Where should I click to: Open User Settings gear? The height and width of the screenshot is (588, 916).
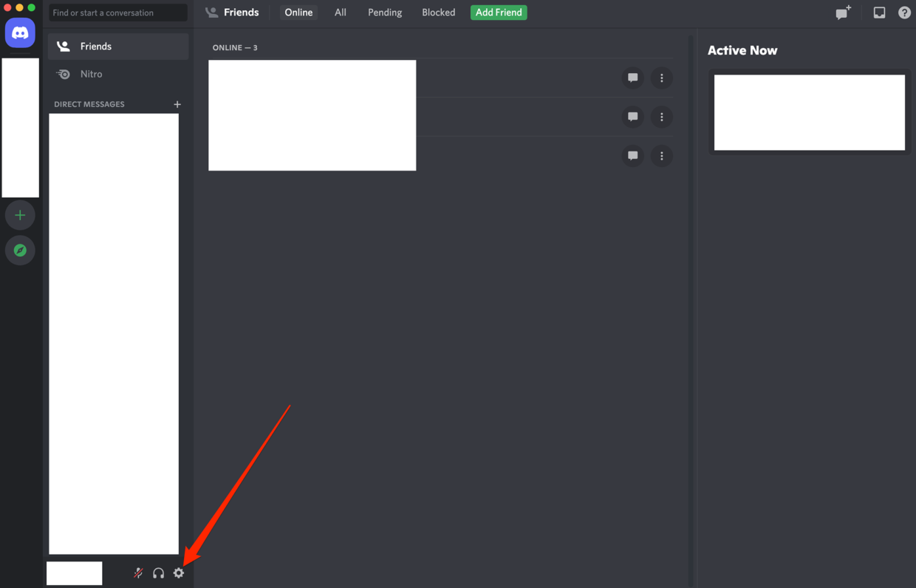coord(178,573)
